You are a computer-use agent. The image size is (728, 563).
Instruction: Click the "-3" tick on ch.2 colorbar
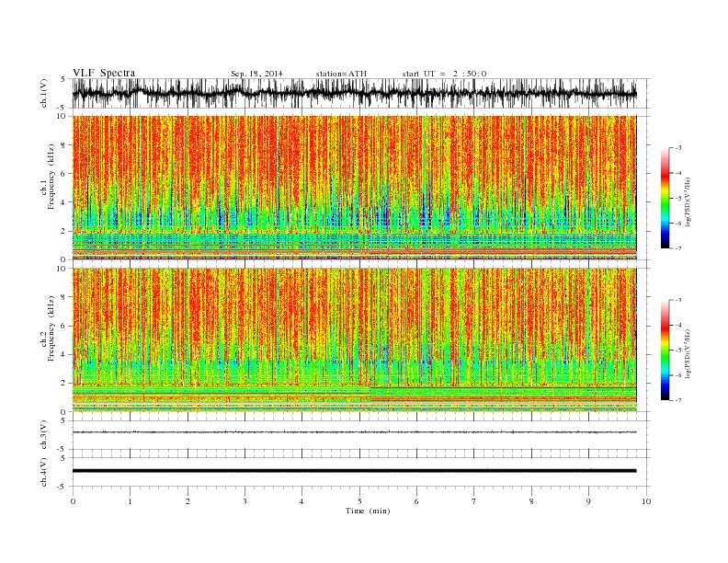pyautogui.click(x=678, y=300)
